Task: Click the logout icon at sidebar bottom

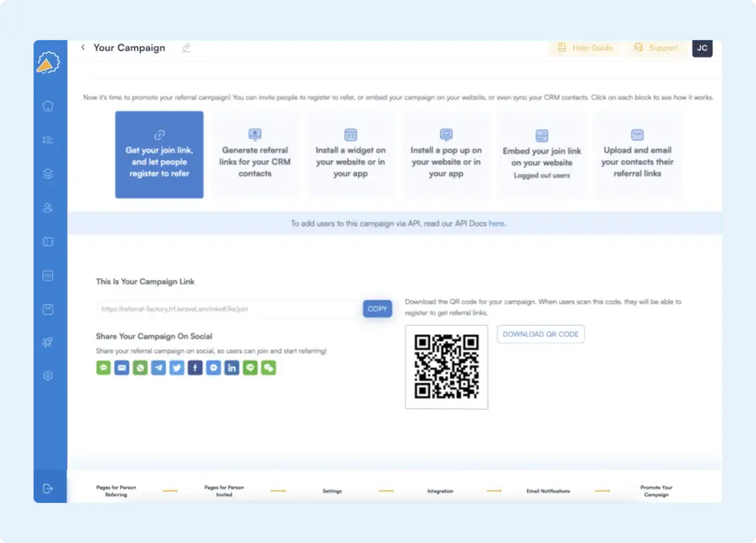Action: point(48,488)
